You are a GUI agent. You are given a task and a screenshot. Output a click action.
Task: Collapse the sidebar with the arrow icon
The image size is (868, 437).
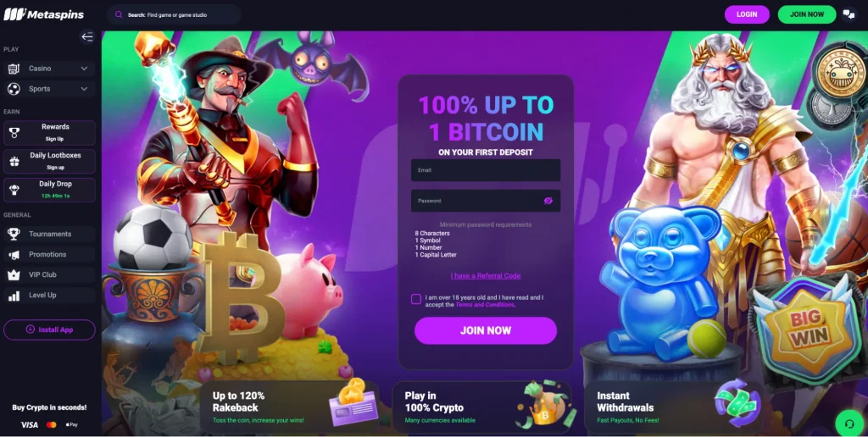(x=87, y=37)
